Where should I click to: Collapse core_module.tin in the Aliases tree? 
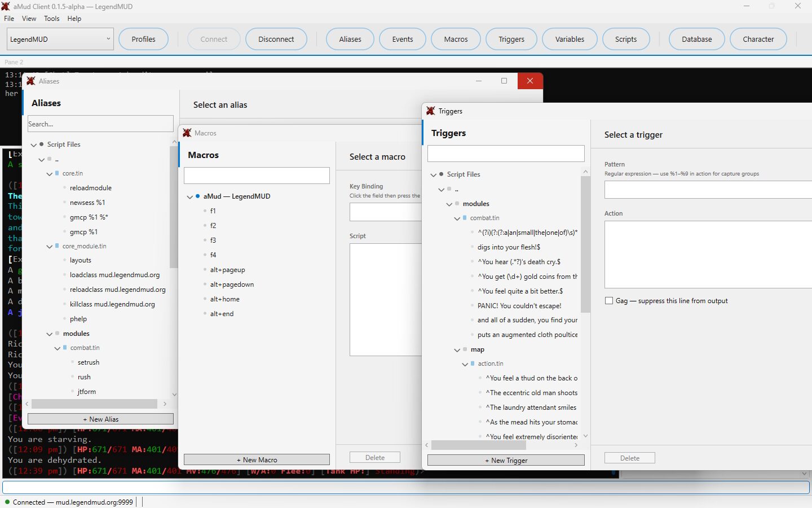click(50, 247)
